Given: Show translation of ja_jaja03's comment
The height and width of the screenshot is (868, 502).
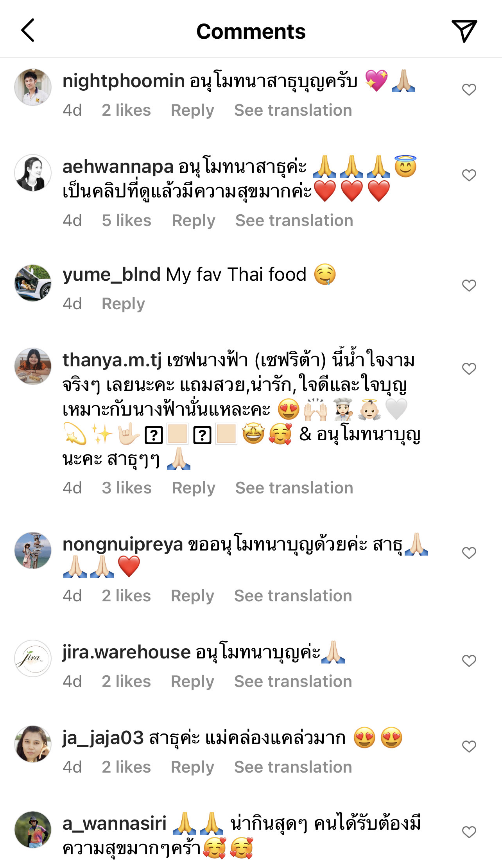Looking at the screenshot, I should tap(293, 767).
